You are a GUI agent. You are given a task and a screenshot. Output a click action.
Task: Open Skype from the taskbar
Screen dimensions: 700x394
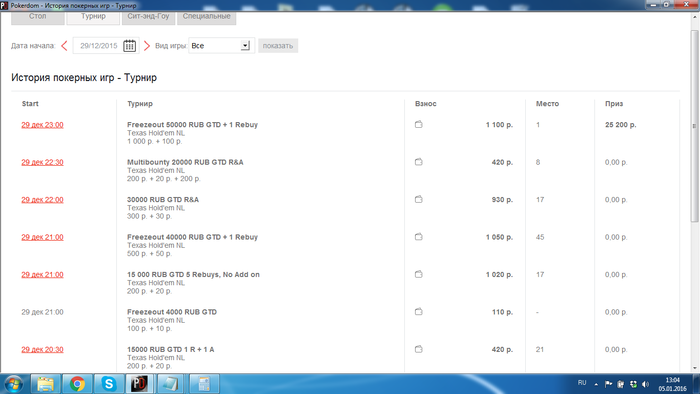click(108, 384)
